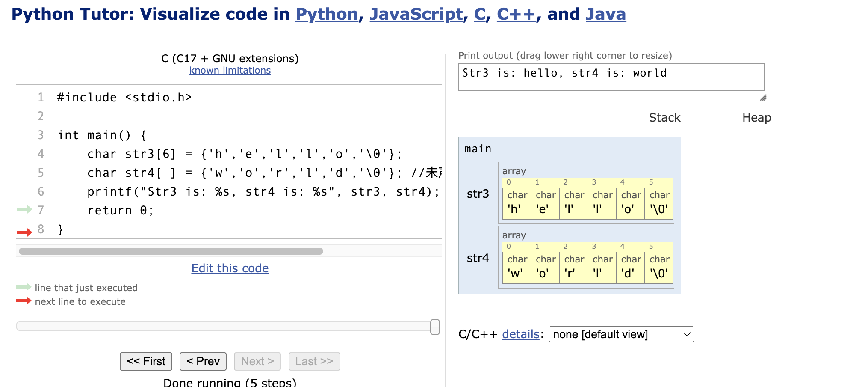
Task: Click the Heap column heading
Action: (756, 118)
